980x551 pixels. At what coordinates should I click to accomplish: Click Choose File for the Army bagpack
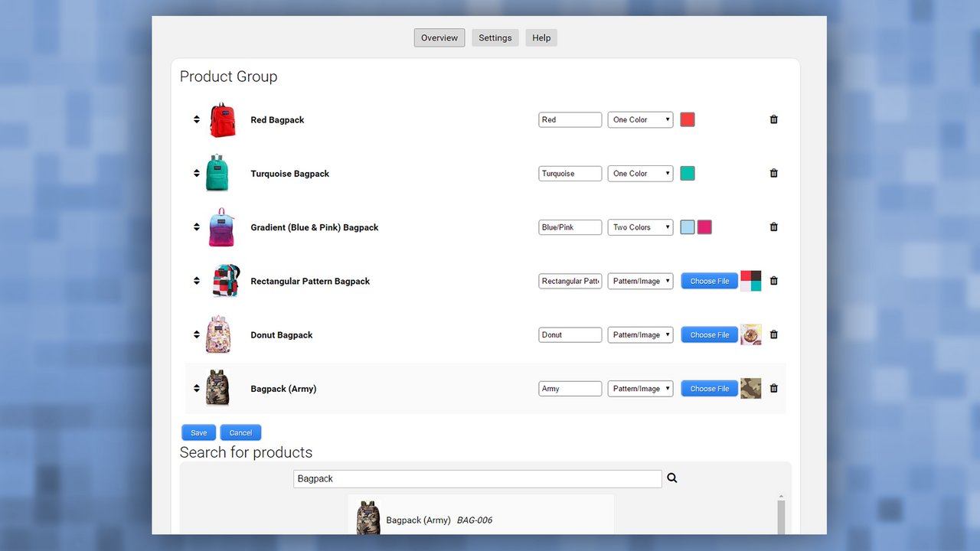[x=709, y=388]
